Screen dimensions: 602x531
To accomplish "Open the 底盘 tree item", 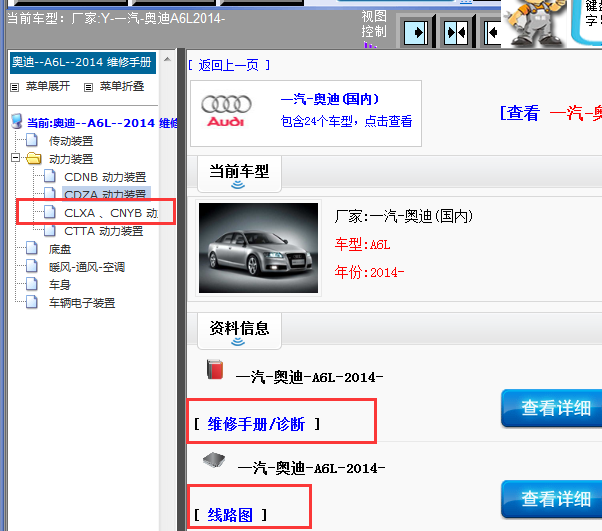I will point(60,249).
